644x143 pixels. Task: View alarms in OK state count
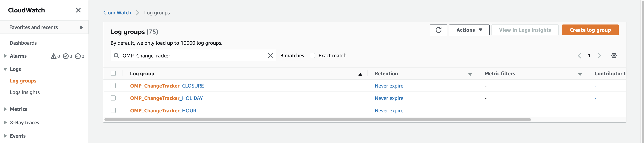coord(68,56)
